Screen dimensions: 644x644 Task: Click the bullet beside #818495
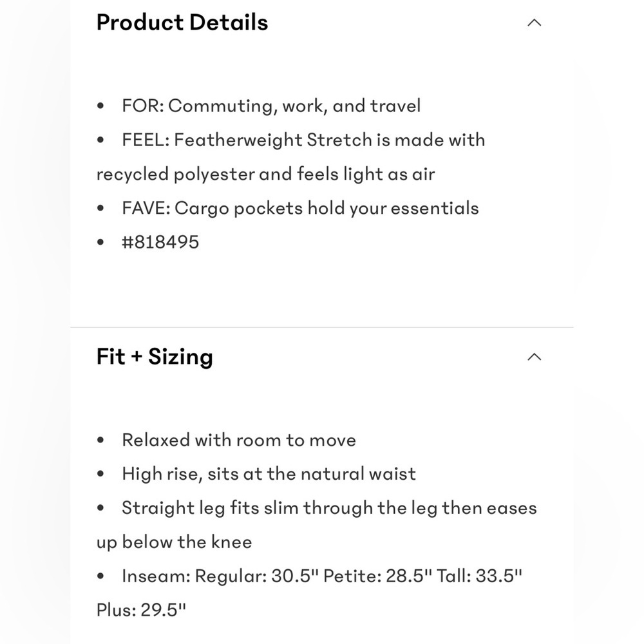click(x=100, y=242)
